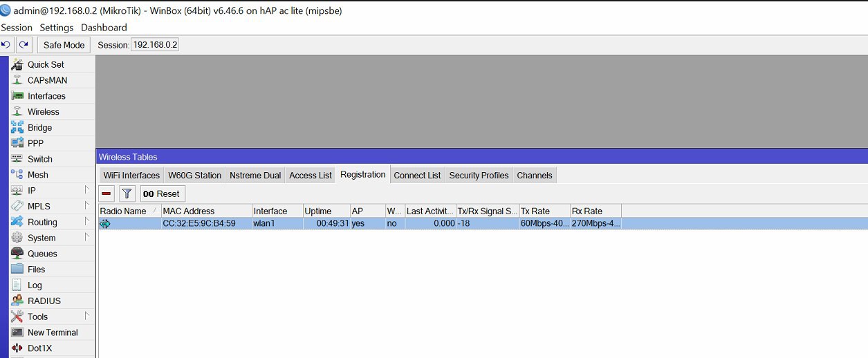
Task: Click the Routing icon in sidebar
Action: 17,222
